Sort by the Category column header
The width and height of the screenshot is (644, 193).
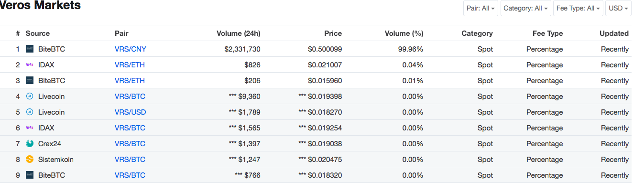point(477,33)
